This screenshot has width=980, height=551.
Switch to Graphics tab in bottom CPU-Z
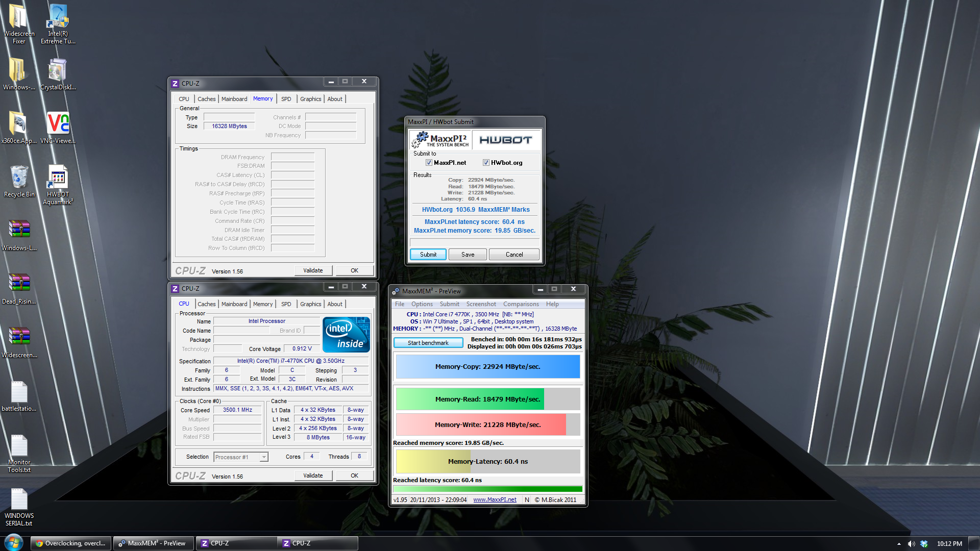(311, 304)
